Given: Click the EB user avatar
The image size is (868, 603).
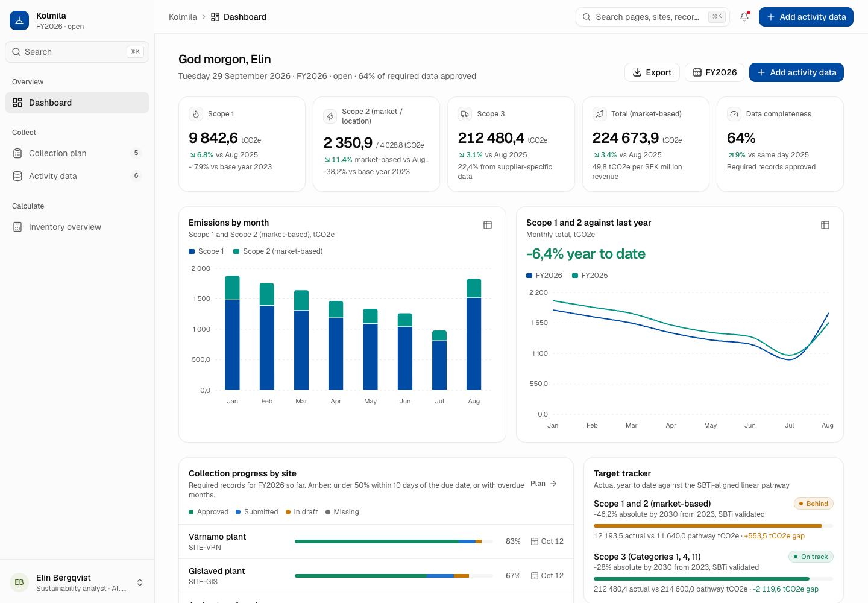Looking at the screenshot, I should point(19,582).
